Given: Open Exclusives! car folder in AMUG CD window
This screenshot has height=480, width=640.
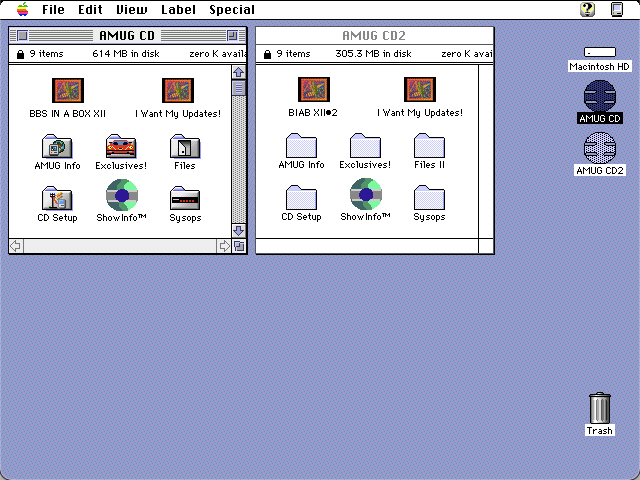Looking at the screenshot, I should point(121,146).
